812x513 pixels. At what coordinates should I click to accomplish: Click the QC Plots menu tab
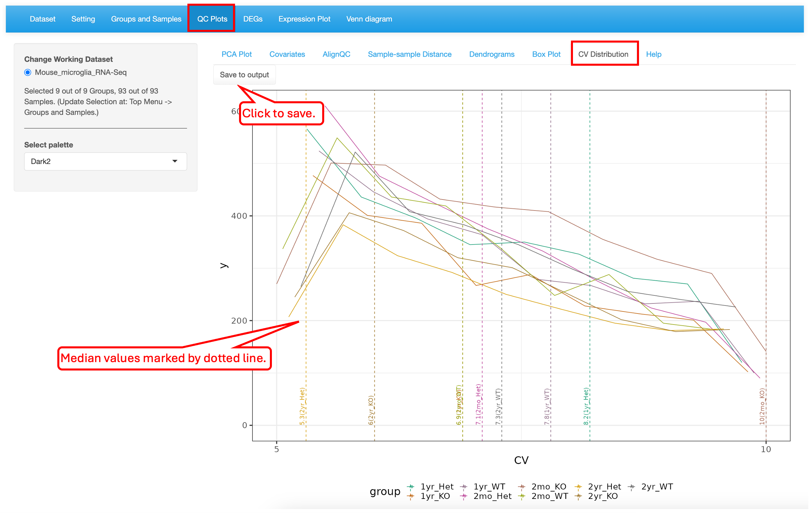212,19
